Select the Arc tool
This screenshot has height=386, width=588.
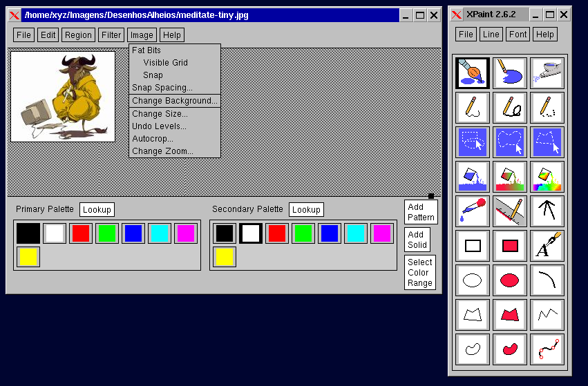[547, 280]
